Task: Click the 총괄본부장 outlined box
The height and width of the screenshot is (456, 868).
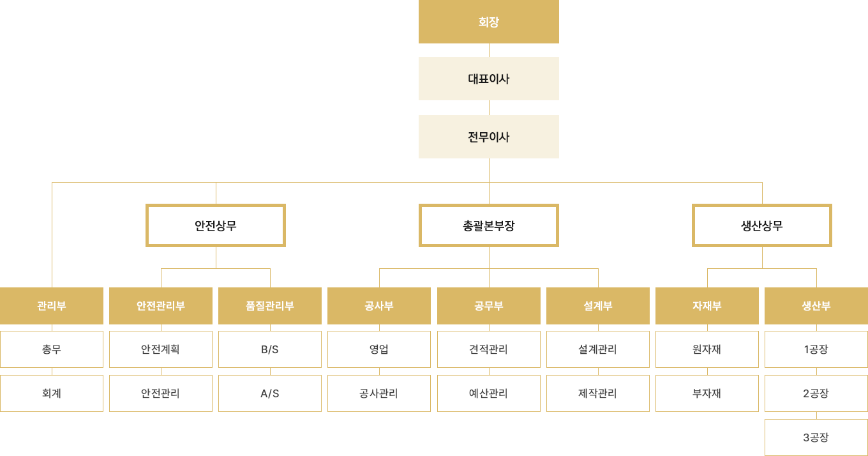Action: pos(489,225)
